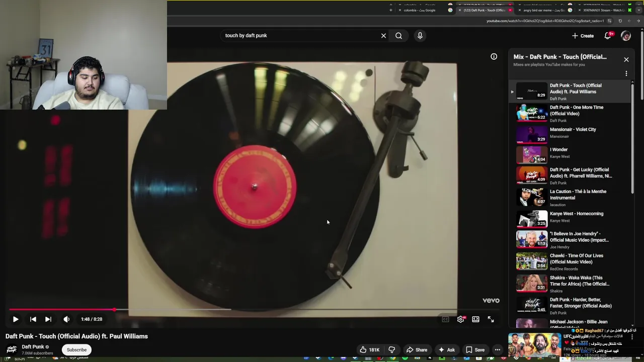Open Daft Punk channel avatar
The height and width of the screenshot is (362, 644).
coord(11,350)
